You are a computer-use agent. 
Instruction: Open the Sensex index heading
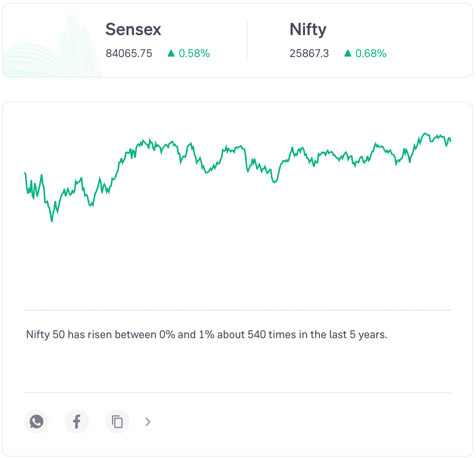coord(133,29)
